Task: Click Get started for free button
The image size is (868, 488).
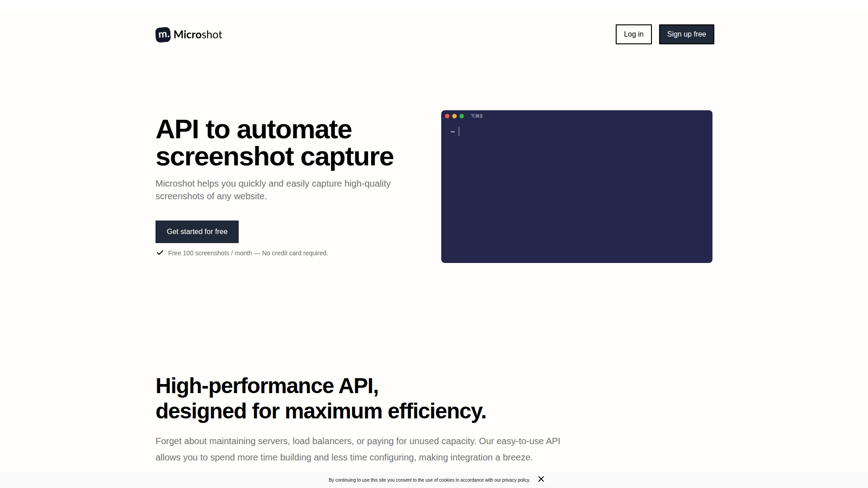Action: coord(197,232)
